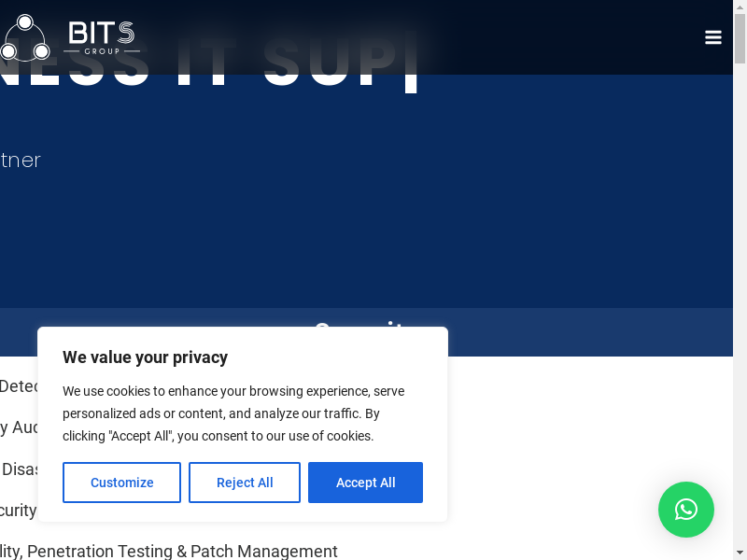Open the Customize cookie preferences
The height and width of the screenshot is (560, 747).
point(121,483)
